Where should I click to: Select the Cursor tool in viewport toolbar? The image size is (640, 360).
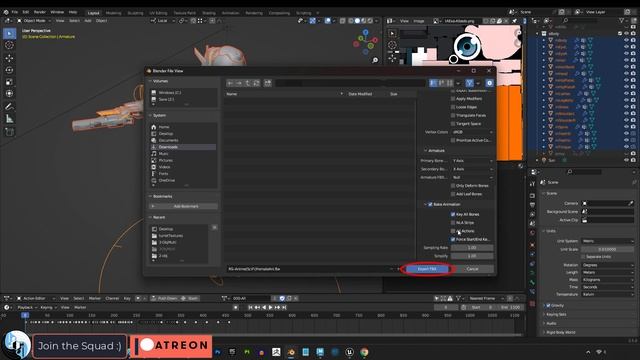tap(9, 45)
